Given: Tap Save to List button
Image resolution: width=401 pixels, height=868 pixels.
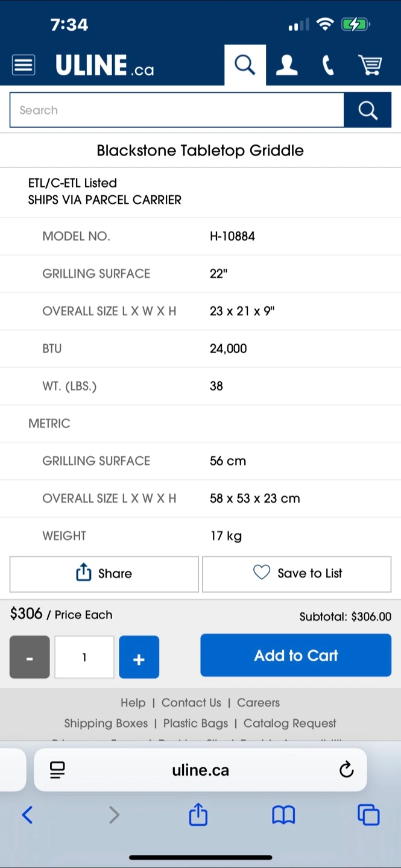Looking at the screenshot, I should coord(297,573).
